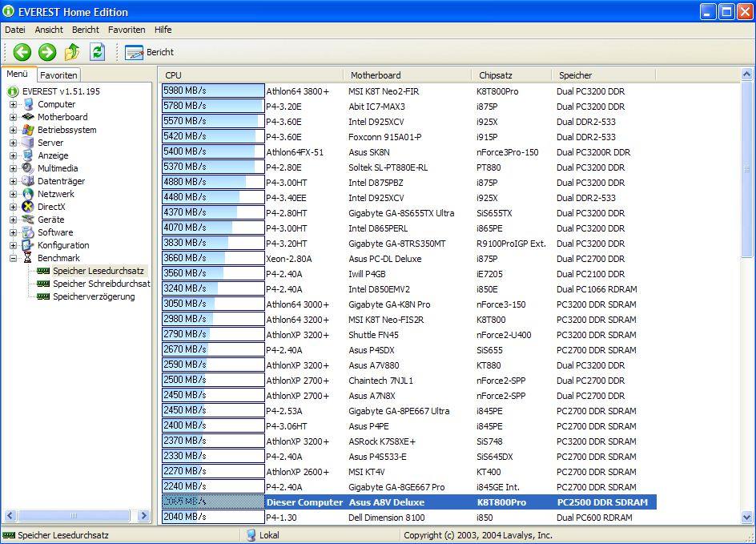The width and height of the screenshot is (756, 544).
Task: Select the Computer icon in the tree
Action: click(29, 104)
